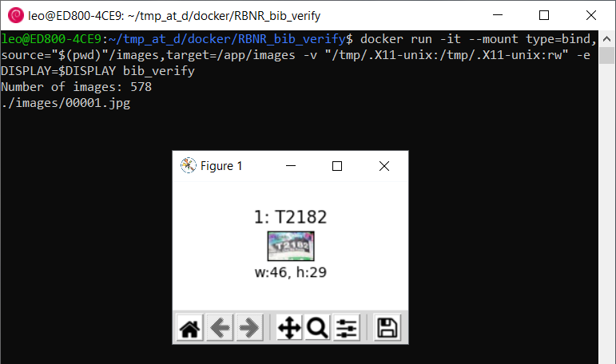Click the Figure 1 title bar text
Screen dimensions: 616x364
(x=221, y=166)
